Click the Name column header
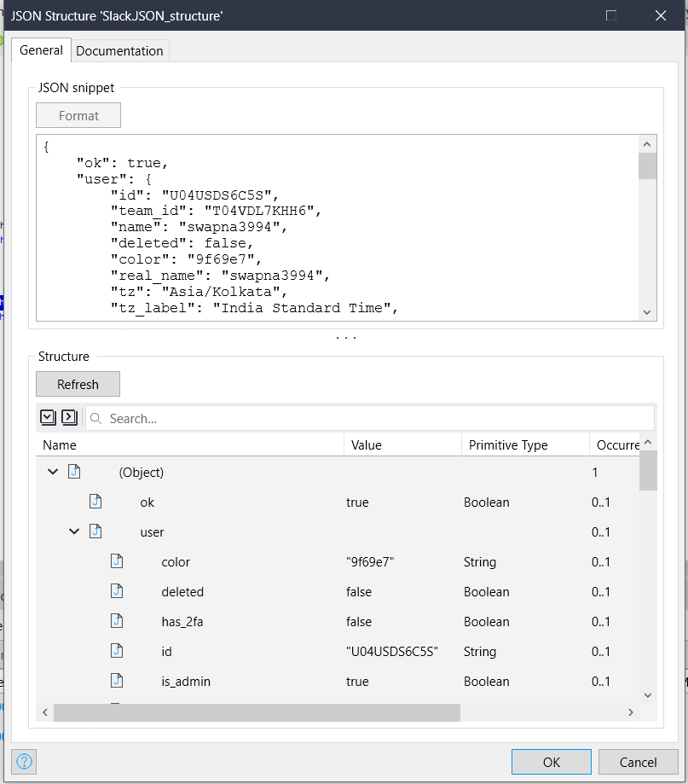The height and width of the screenshot is (784, 688). pos(190,445)
